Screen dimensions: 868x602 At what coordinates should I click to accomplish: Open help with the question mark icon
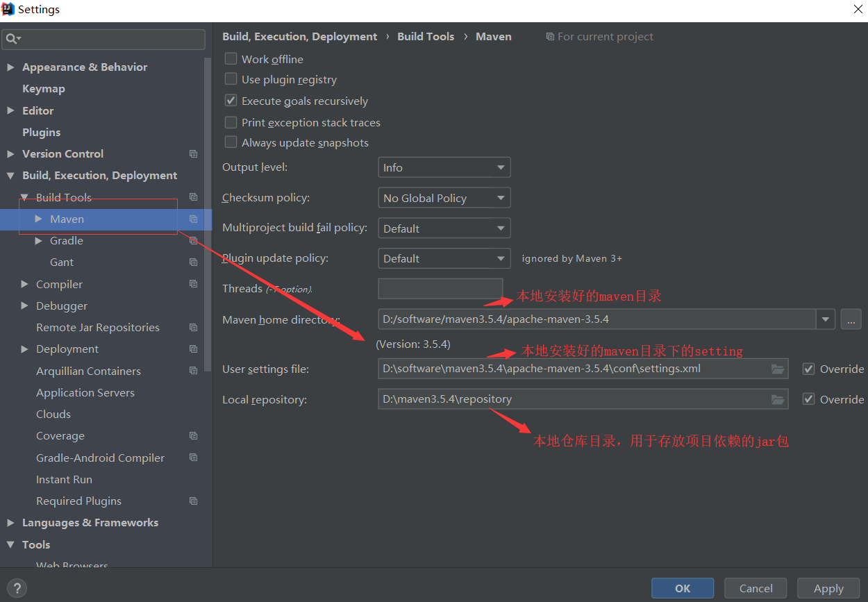(19, 587)
